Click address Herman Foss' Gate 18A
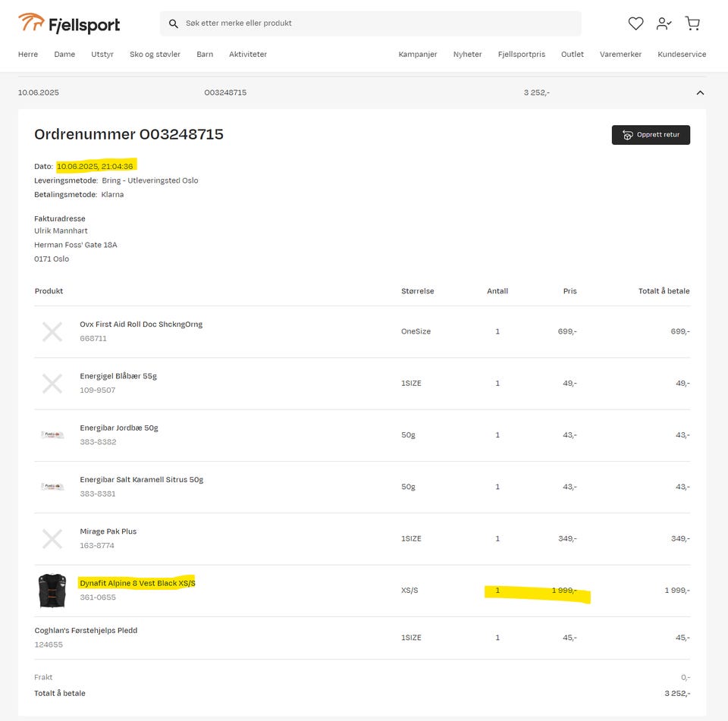 (x=76, y=245)
